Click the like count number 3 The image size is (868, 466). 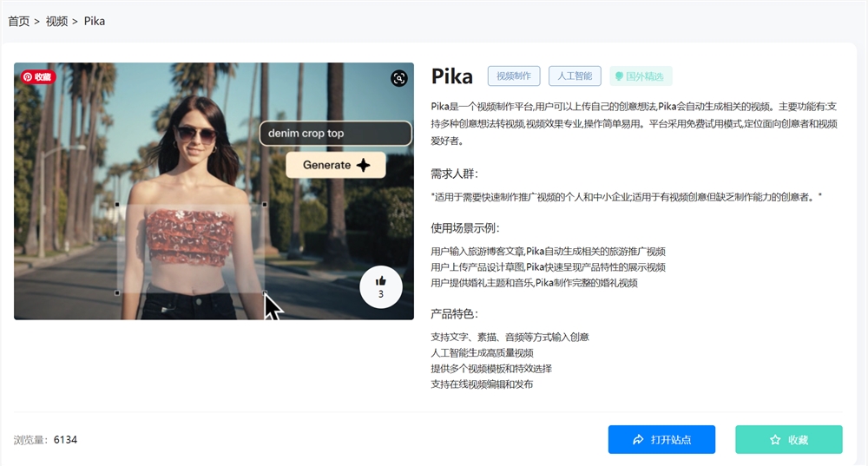(381, 294)
